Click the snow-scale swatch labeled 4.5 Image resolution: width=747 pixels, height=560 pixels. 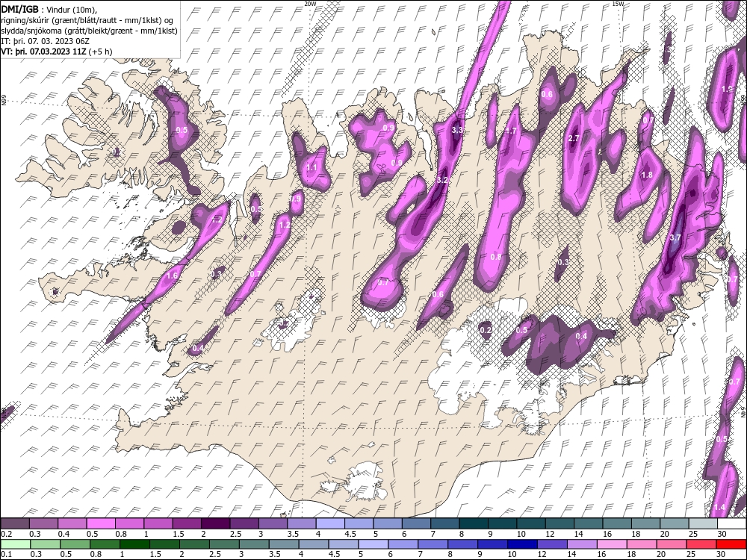[x=359, y=523]
